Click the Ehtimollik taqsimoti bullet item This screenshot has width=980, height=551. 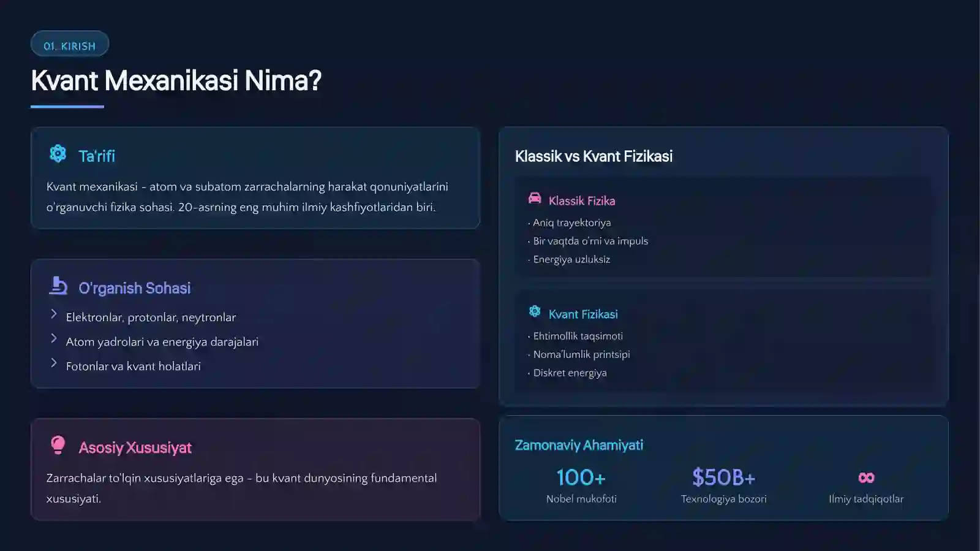pos(576,336)
